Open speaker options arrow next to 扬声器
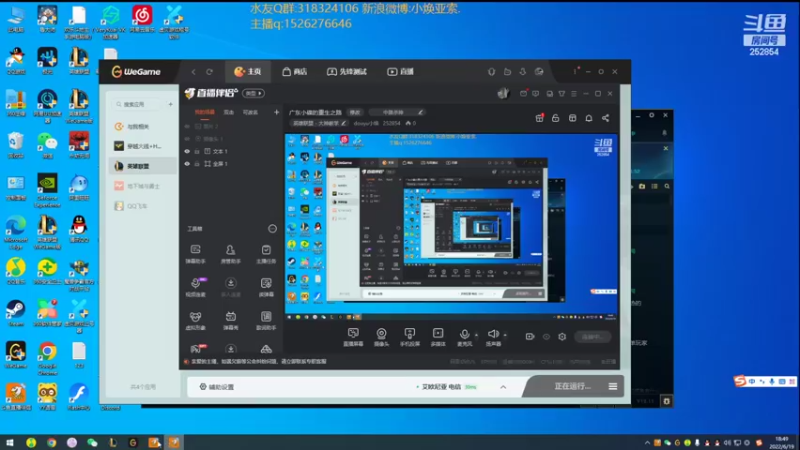The height and width of the screenshot is (450, 800). click(x=505, y=335)
